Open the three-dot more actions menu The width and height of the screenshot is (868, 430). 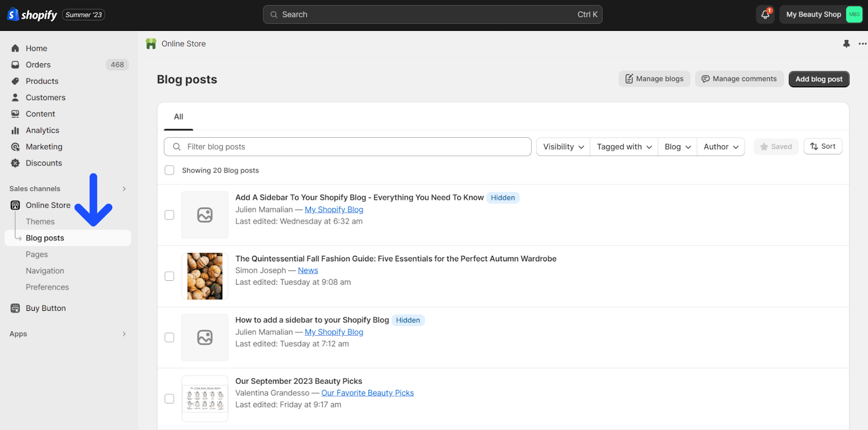(x=863, y=44)
